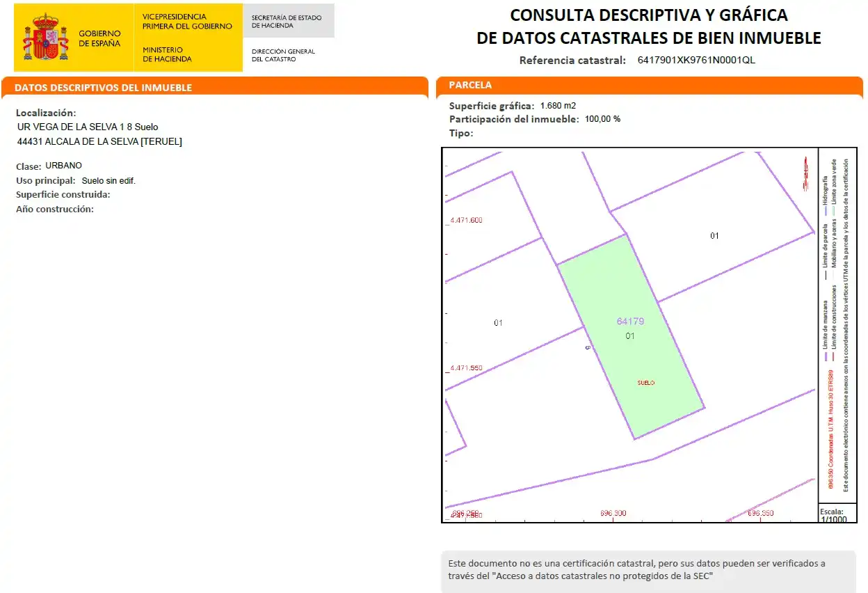Click the green-shaded parcel on the map
This screenshot has width=868, height=593.
(630, 336)
